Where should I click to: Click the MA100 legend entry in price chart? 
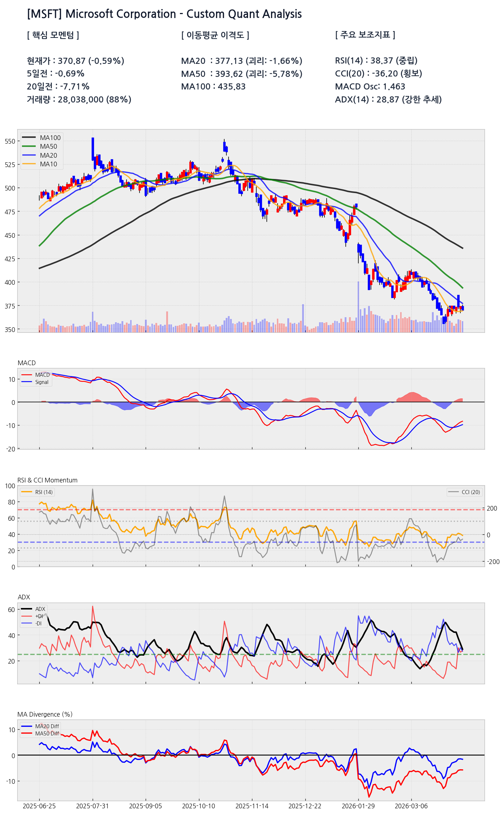(x=41, y=137)
